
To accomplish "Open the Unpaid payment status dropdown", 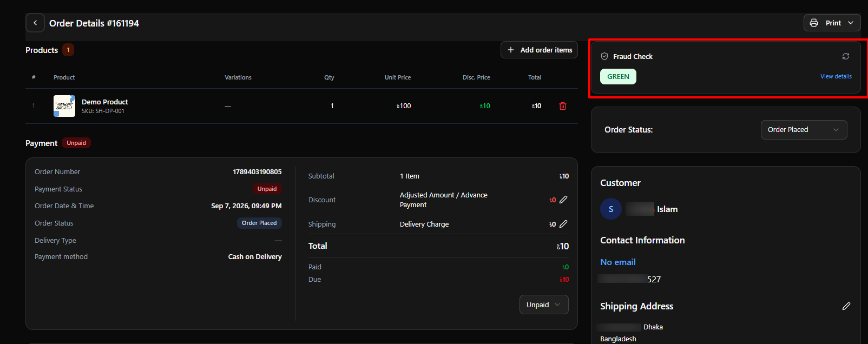I will coord(544,305).
